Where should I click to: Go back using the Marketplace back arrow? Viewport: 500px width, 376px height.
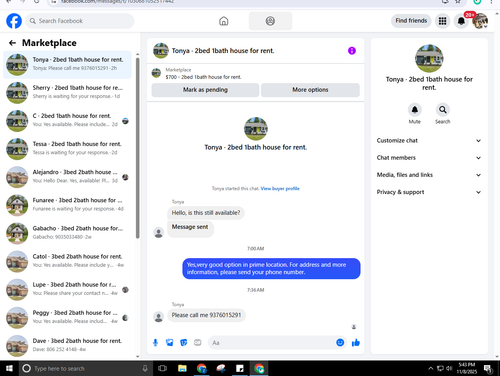tap(12, 43)
